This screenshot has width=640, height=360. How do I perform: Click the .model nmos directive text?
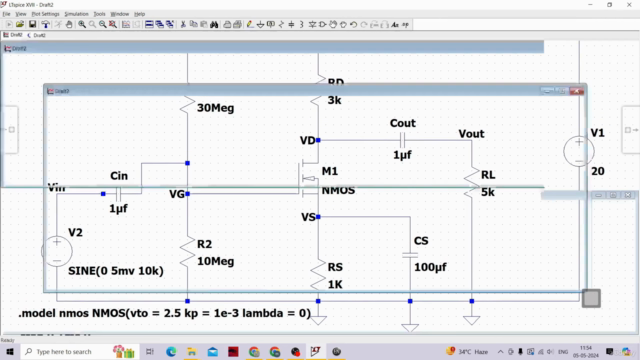[x=164, y=313]
